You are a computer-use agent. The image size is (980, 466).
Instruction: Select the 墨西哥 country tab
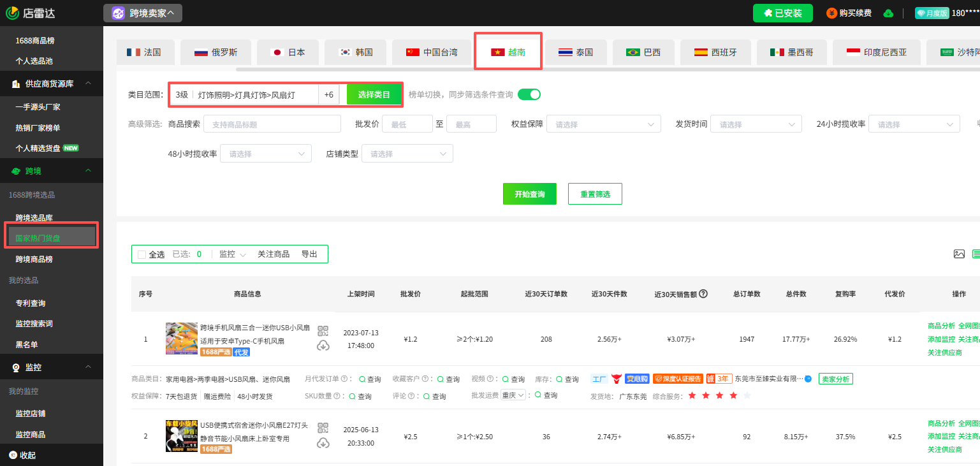coord(791,52)
